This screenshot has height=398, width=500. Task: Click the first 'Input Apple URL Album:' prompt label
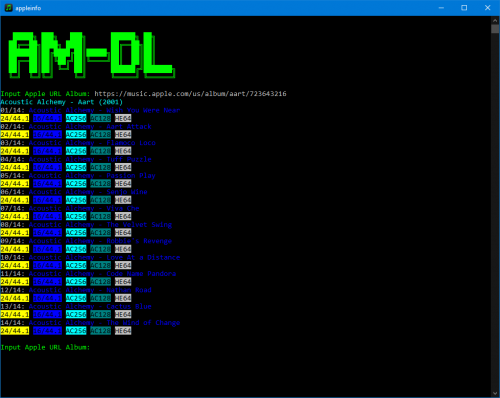coord(45,94)
